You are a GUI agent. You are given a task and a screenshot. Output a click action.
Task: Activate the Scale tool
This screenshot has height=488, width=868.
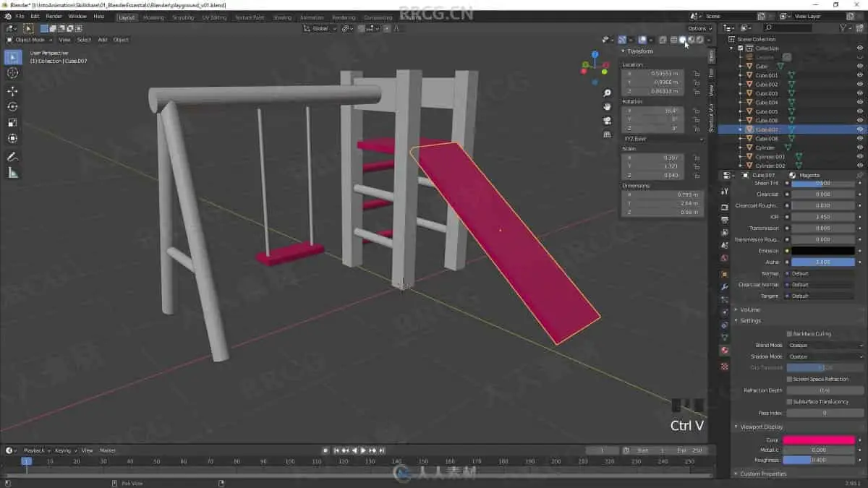pos(12,122)
